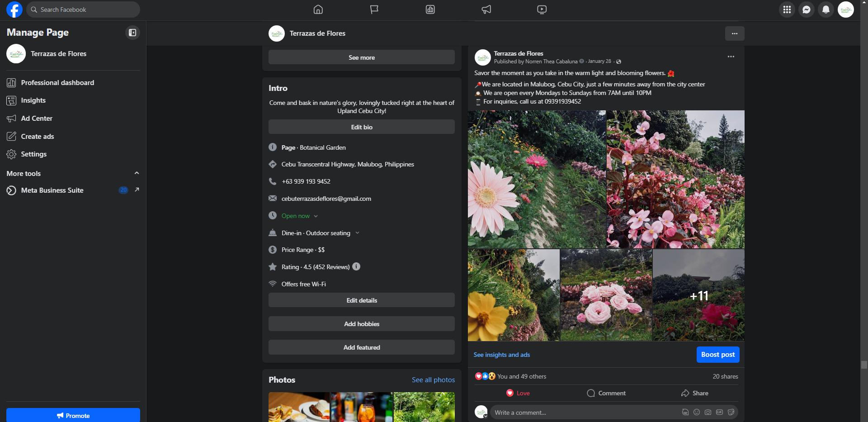Open the You and 49 others reactions list

522,376
